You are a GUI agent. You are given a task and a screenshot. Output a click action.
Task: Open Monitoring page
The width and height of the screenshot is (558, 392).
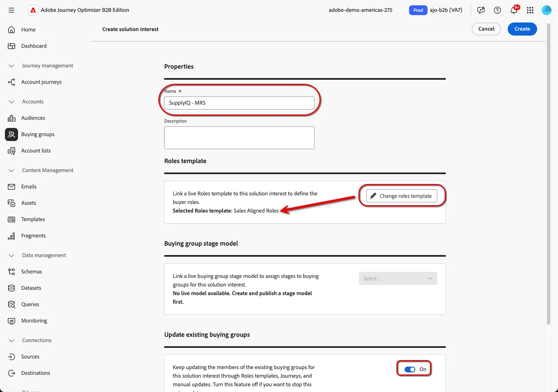[x=34, y=320]
